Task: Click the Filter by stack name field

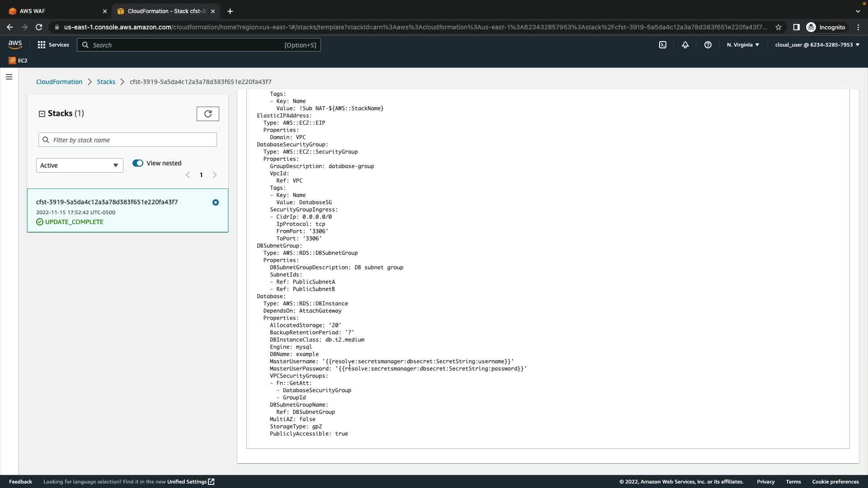Action: (131, 140)
